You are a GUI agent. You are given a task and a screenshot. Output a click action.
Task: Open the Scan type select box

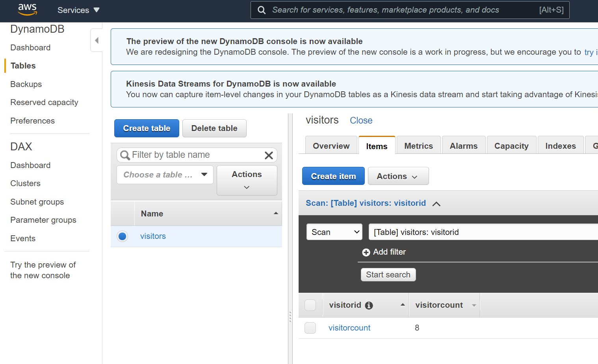[334, 232]
